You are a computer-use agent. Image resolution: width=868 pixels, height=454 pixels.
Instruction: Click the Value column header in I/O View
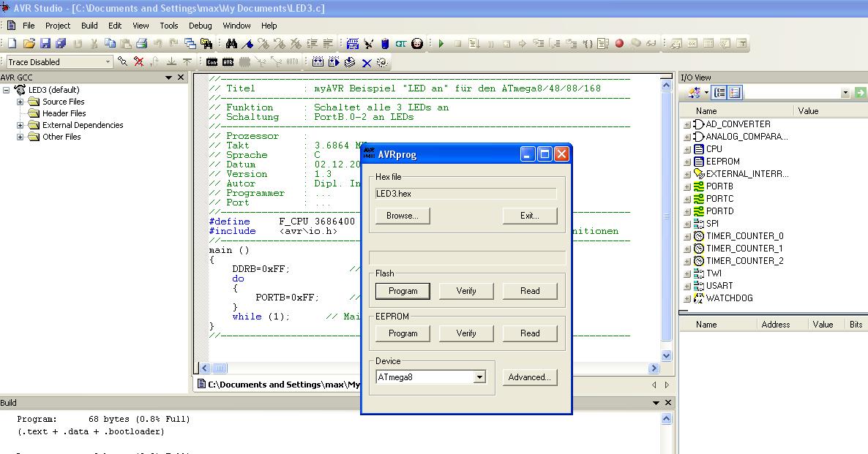point(808,110)
